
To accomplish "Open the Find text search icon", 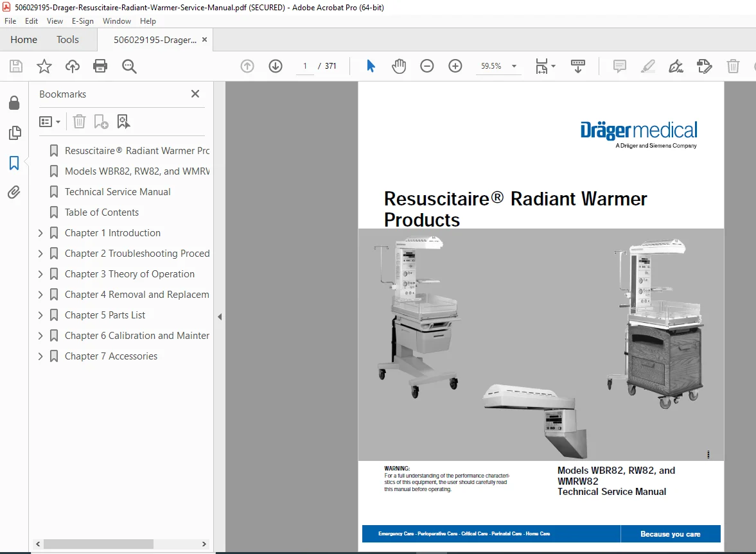I will tap(128, 66).
